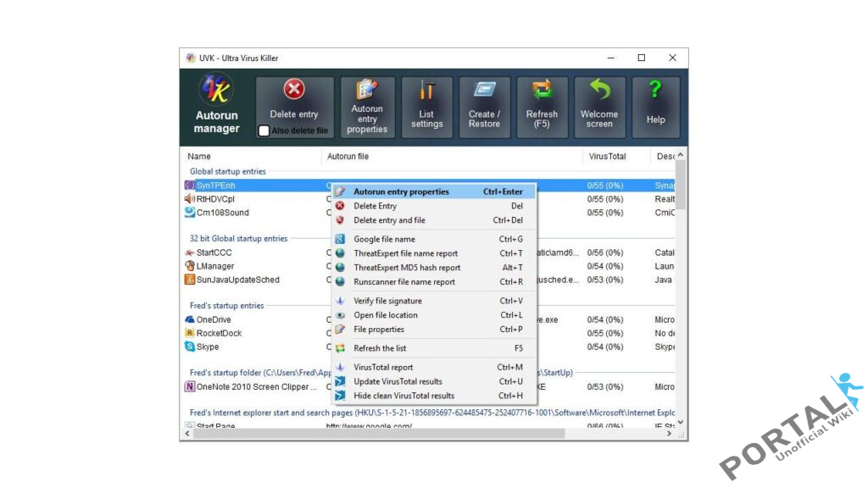Select ThreatExpert file name report

tap(435, 253)
